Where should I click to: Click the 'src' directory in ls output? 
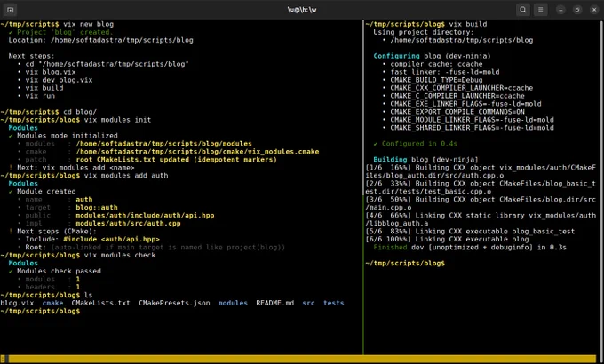tap(308, 303)
